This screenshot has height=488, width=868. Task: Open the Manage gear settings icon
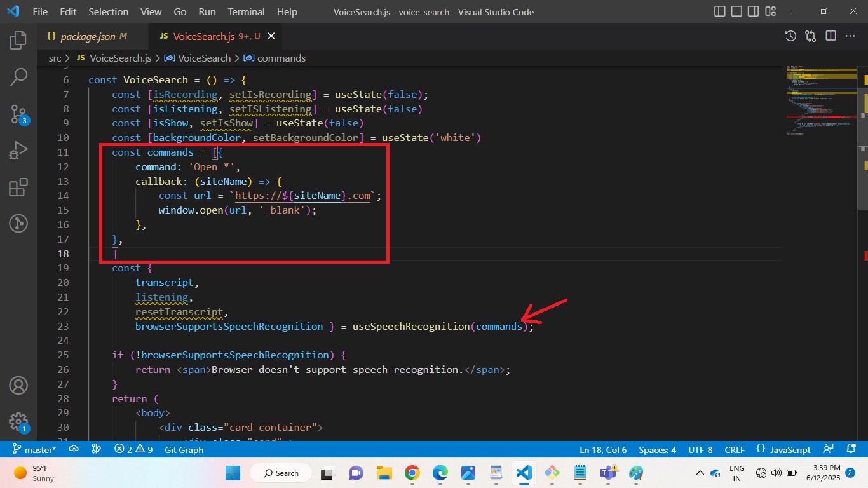coord(18,421)
